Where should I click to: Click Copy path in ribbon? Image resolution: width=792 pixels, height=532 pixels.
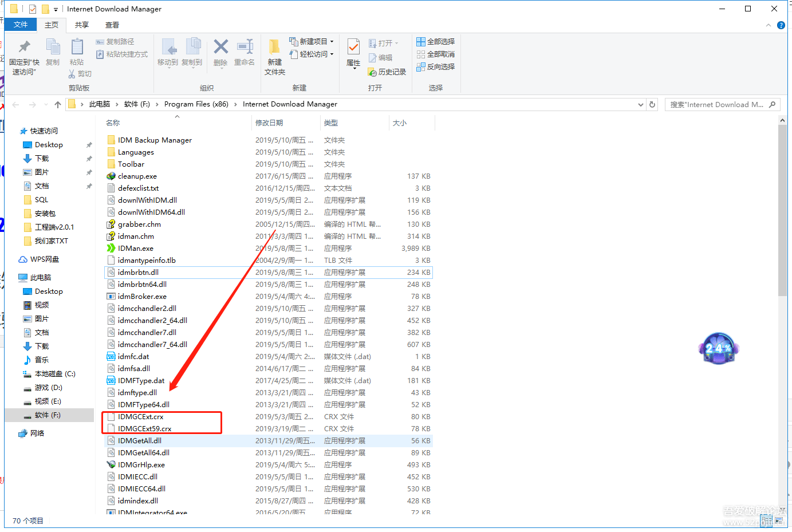(x=115, y=42)
